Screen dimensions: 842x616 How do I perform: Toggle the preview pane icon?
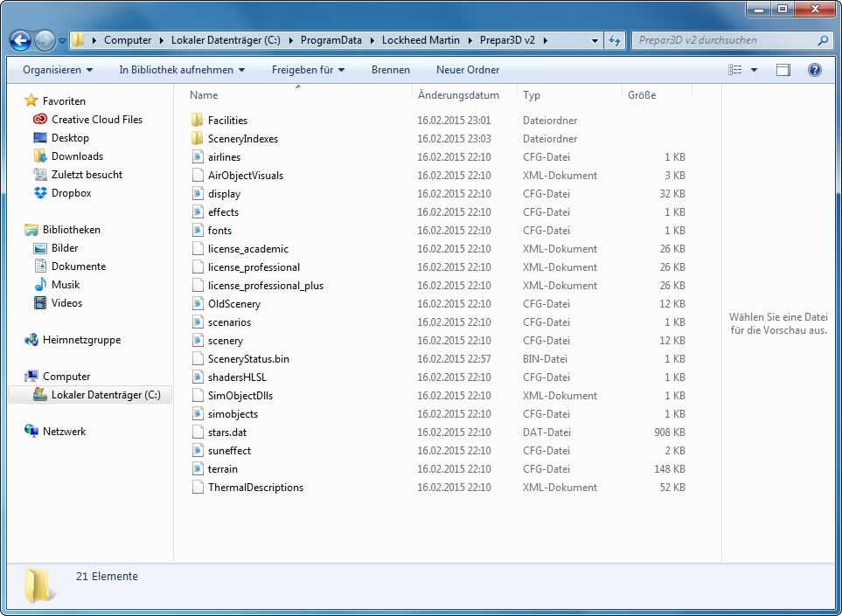pyautogui.click(x=783, y=70)
